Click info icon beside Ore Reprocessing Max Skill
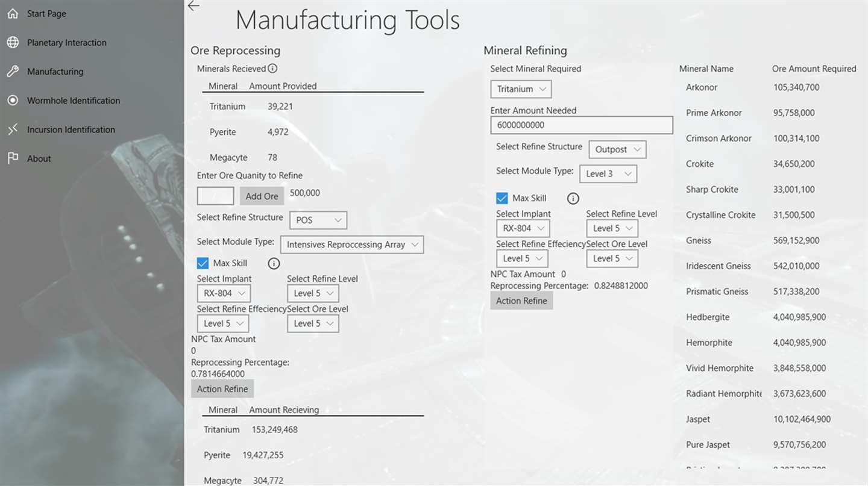868x486 pixels. point(274,263)
